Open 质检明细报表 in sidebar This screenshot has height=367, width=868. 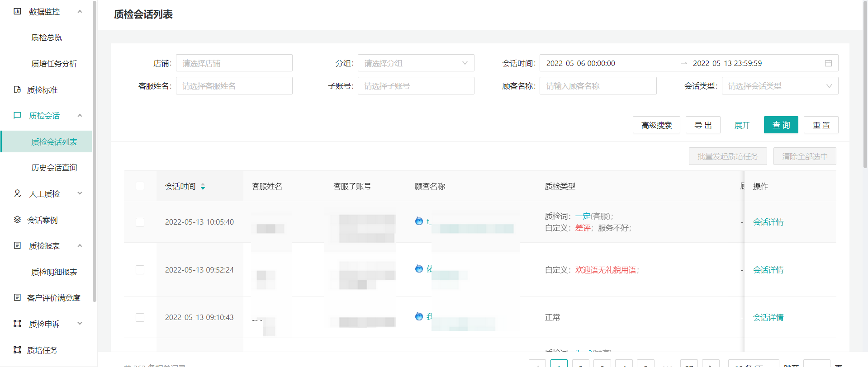(x=54, y=272)
